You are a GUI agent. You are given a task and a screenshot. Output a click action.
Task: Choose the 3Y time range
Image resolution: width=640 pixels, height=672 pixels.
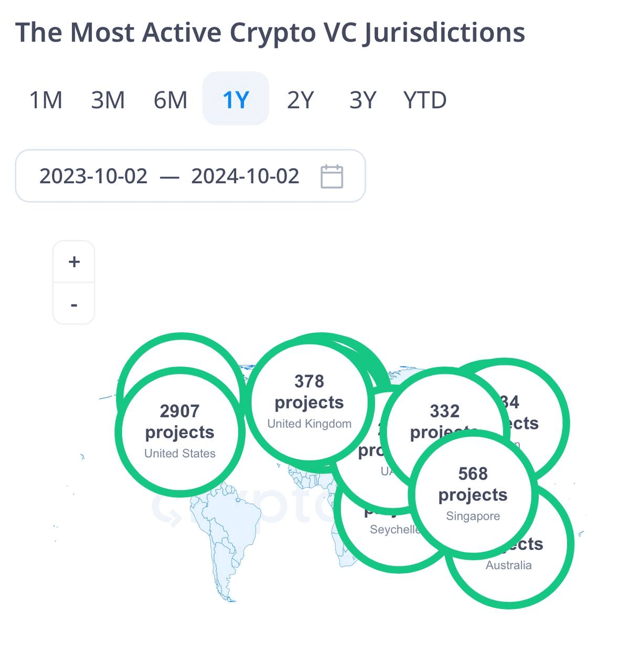(363, 100)
